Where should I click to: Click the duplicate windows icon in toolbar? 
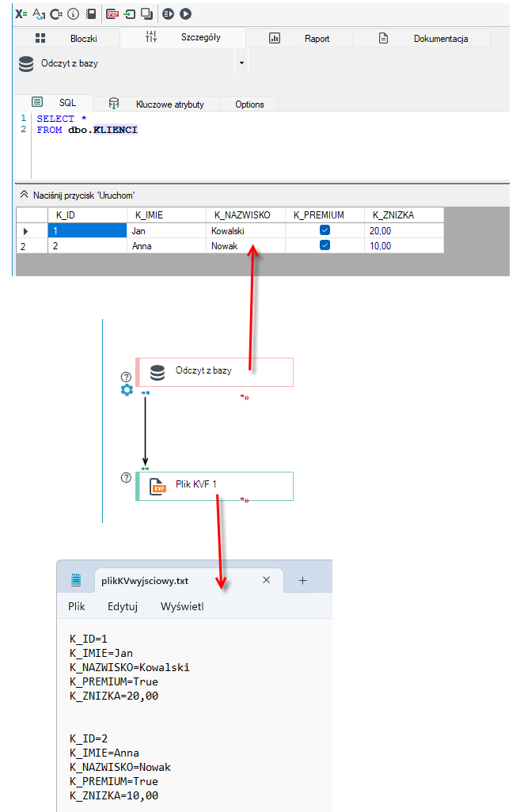coord(147,14)
